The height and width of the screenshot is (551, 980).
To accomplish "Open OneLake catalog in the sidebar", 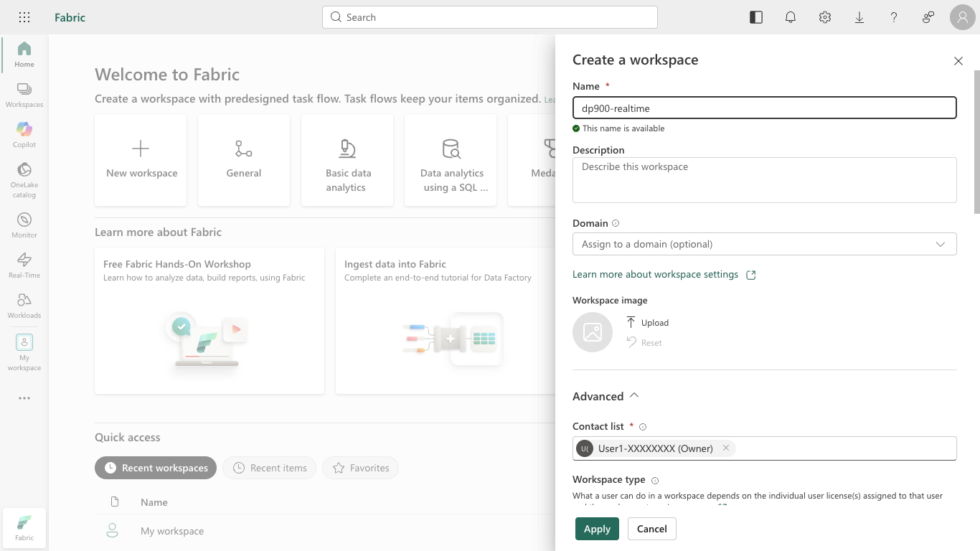I will tap(24, 180).
